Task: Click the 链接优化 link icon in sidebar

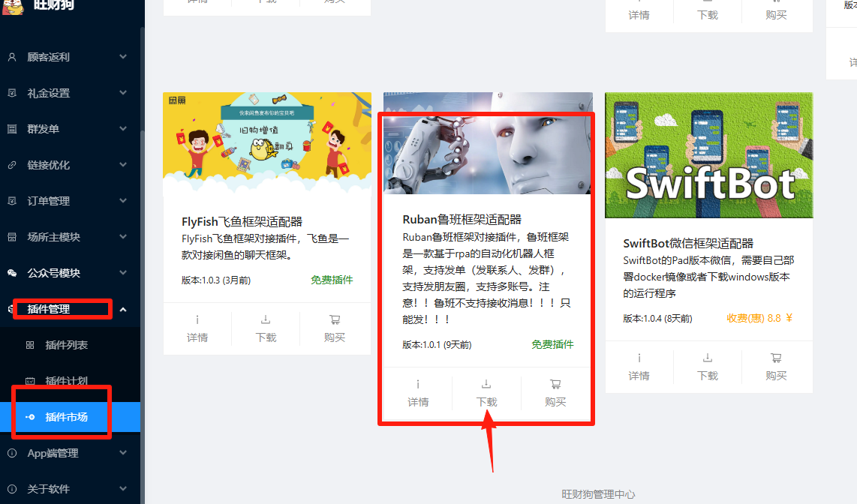Action: [x=12, y=165]
